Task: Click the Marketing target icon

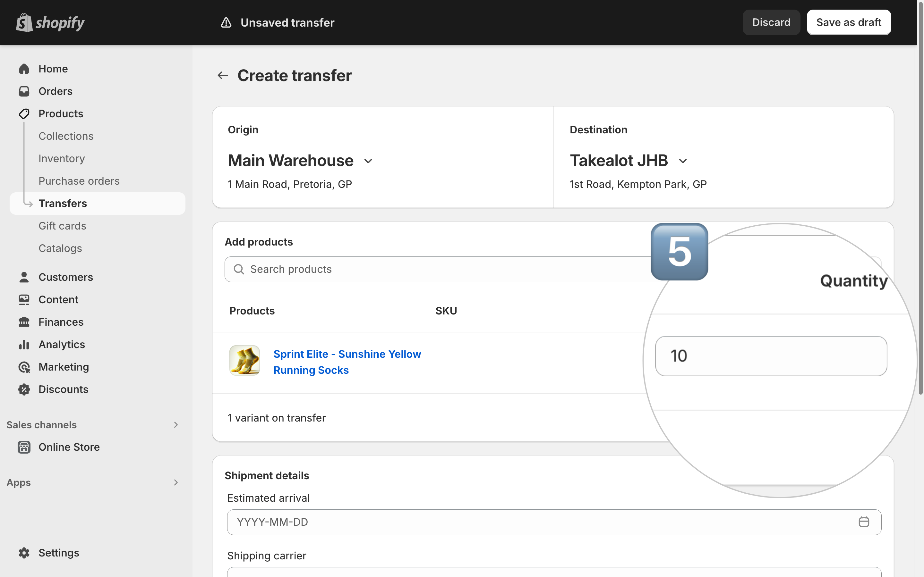Action: [24, 367]
